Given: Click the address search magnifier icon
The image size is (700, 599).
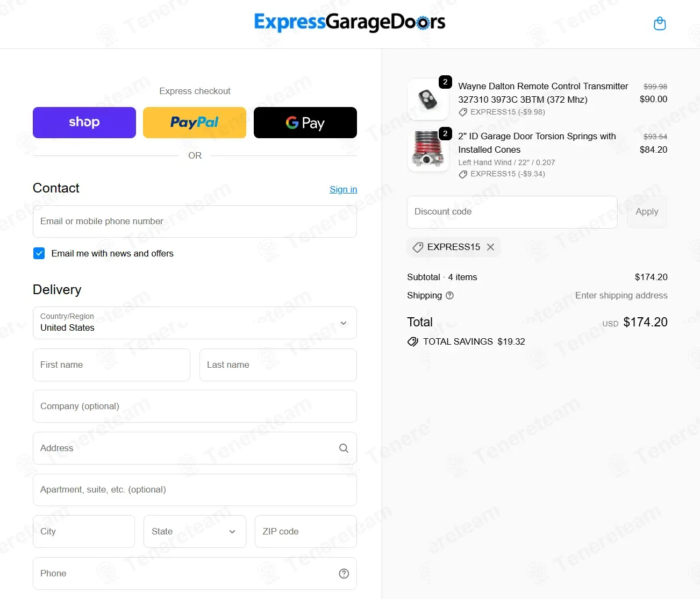Looking at the screenshot, I should [344, 448].
